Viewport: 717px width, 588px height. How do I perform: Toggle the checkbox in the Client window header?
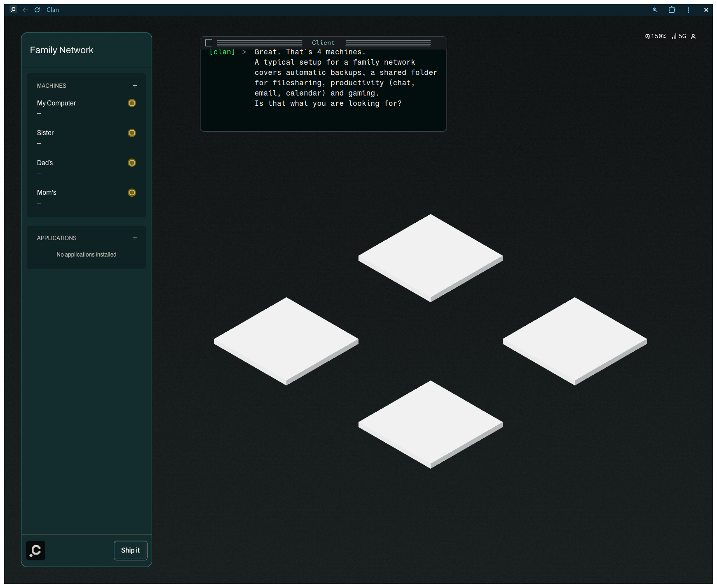tap(209, 43)
